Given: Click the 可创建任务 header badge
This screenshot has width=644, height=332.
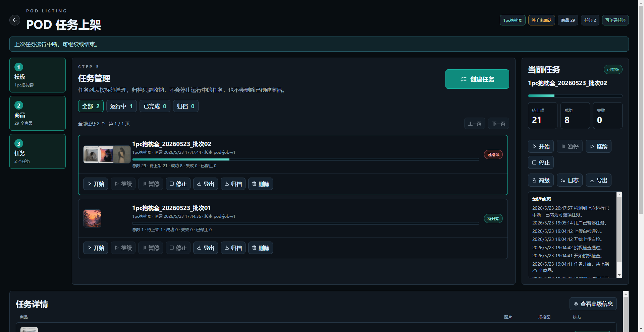Looking at the screenshot, I should tap(615, 20).
